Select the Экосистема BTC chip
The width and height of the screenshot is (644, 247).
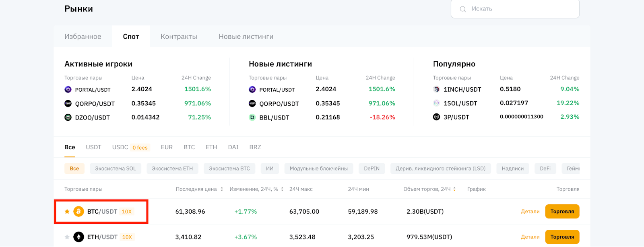[x=229, y=169]
